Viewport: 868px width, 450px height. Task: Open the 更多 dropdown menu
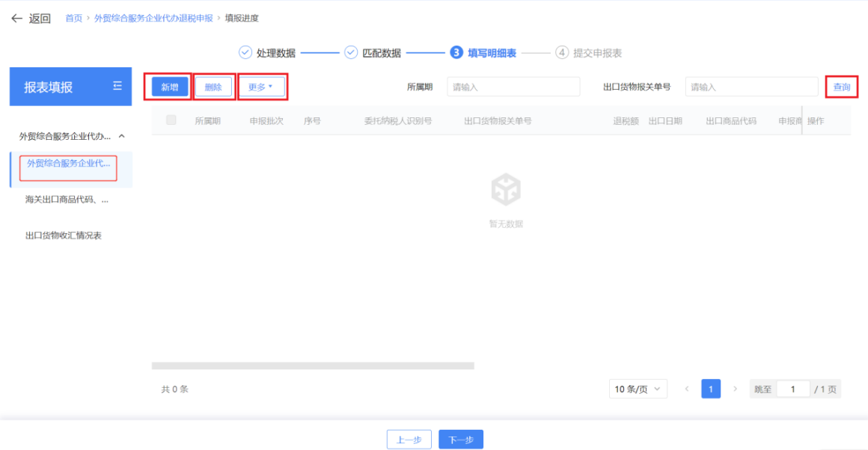(x=261, y=87)
